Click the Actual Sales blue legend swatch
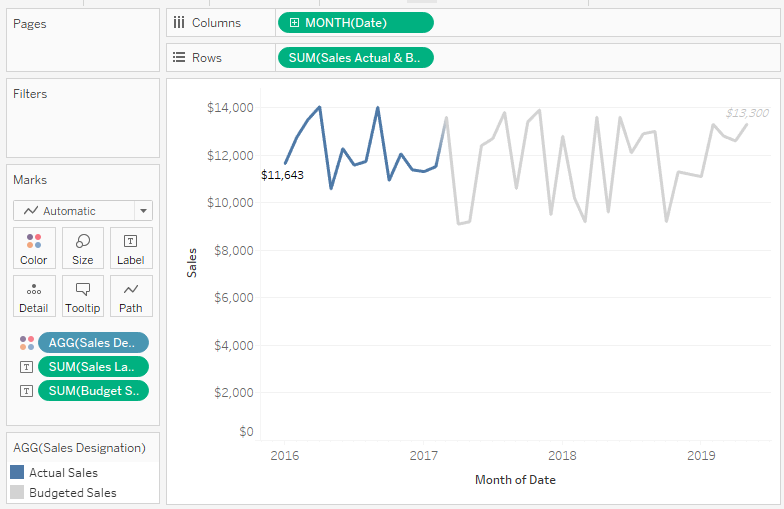Viewport: 784px width, 509px height. point(17,472)
